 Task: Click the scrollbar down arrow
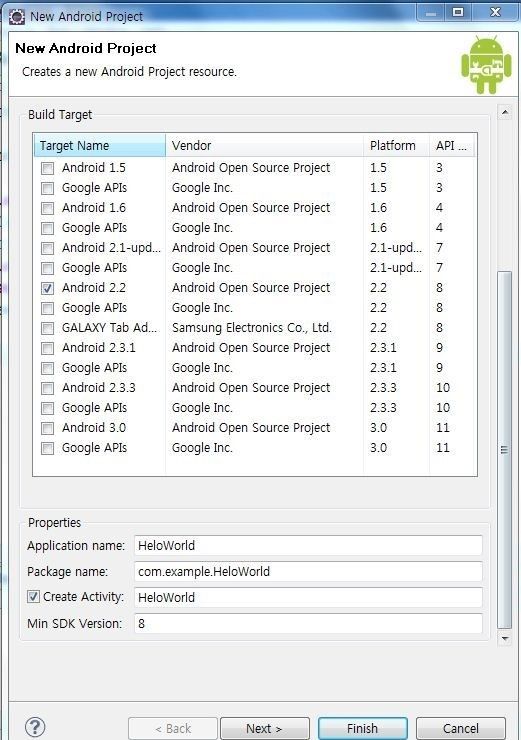504,639
